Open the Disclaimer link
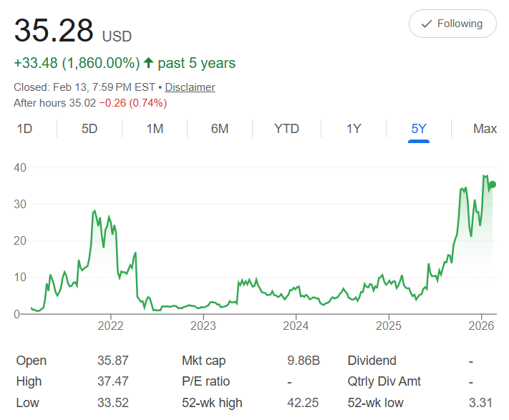The image size is (509, 420). pos(190,87)
